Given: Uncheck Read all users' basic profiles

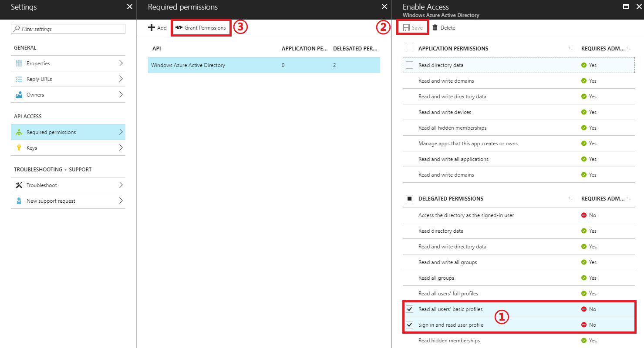Looking at the screenshot, I should pyautogui.click(x=409, y=309).
